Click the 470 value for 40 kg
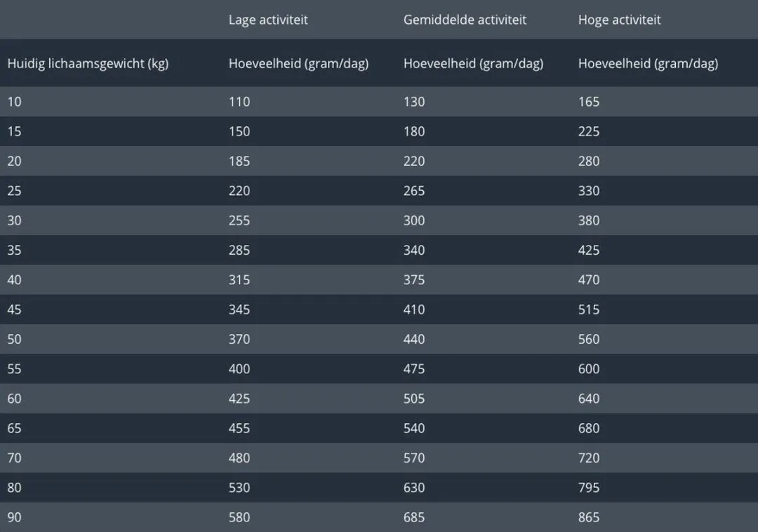Image resolution: width=758 pixels, height=532 pixels. pos(589,280)
